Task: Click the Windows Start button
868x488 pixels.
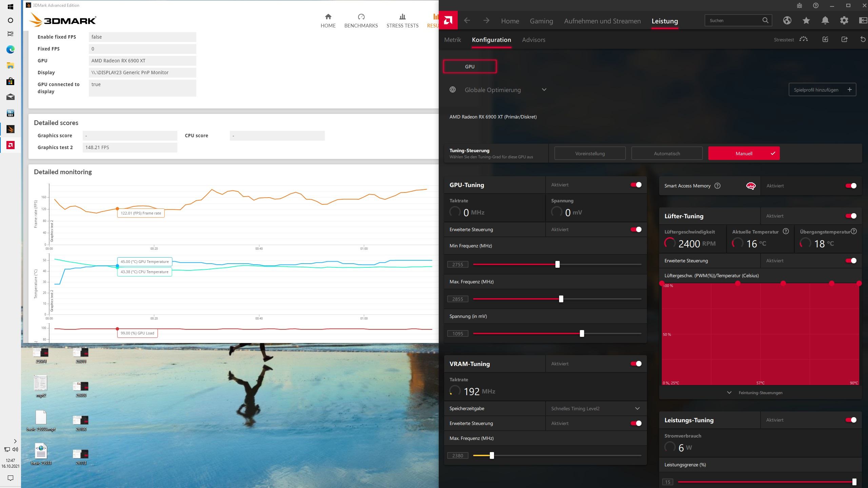Action: coord(11,6)
